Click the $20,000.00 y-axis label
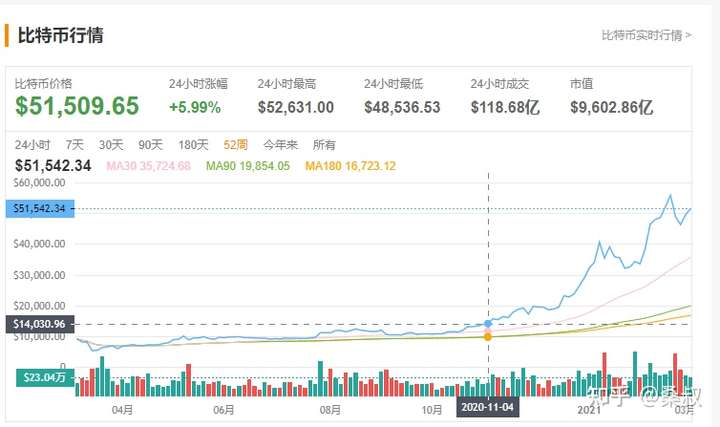The image size is (720, 427). click(x=39, y=306)
